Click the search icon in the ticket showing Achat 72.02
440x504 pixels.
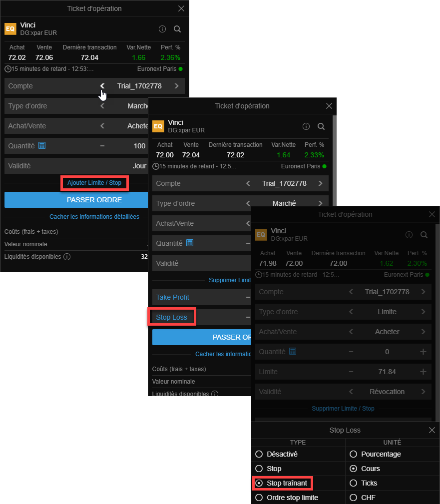(177, 29)
